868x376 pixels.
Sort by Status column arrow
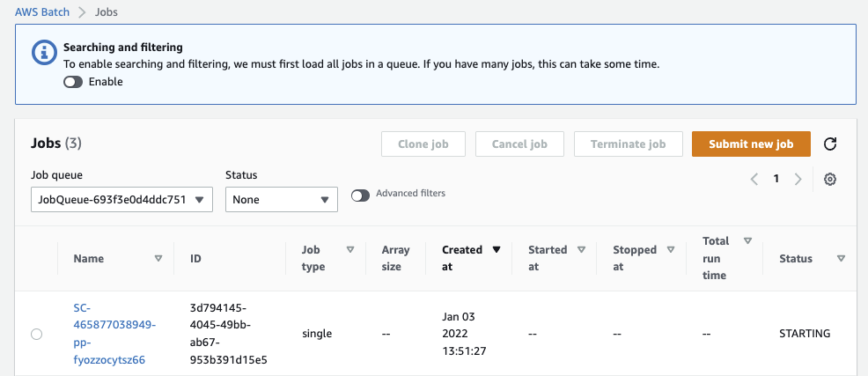(x=841, y=259)
